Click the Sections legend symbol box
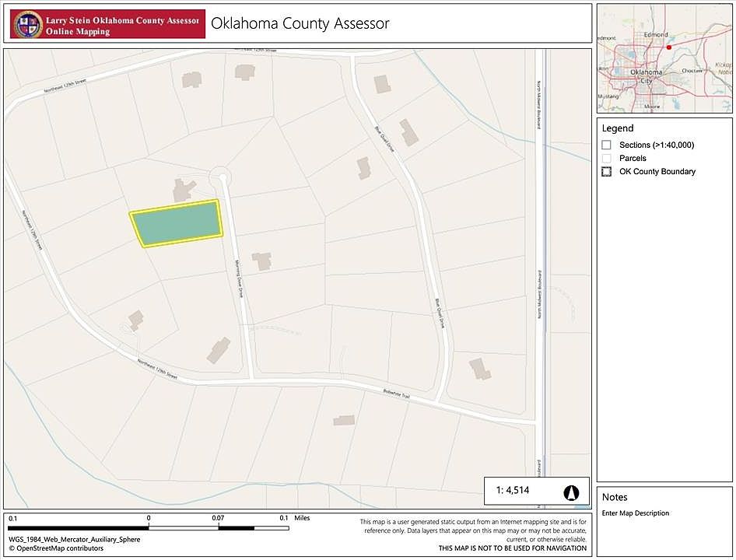Screen dimensions: 736x560 (x=606, y=145)
